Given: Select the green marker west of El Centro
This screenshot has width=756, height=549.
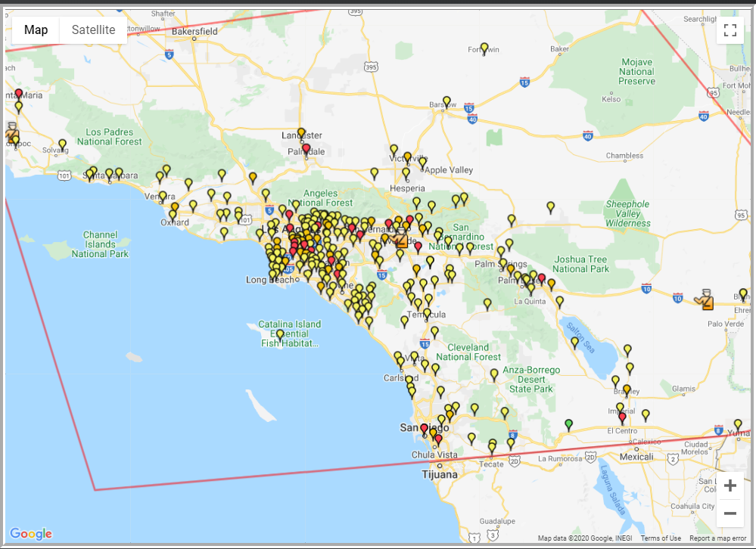Looking at the screenshot, I should (x=569, y=425).
